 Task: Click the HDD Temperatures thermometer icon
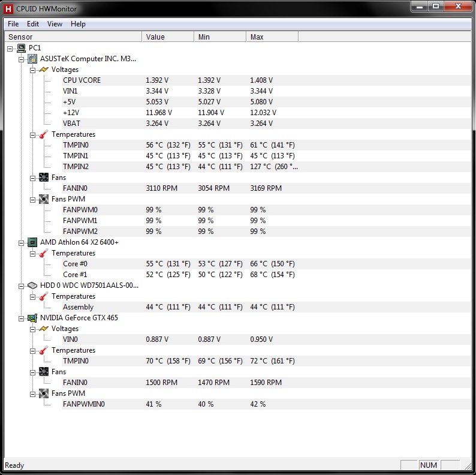tap(44, 296)
